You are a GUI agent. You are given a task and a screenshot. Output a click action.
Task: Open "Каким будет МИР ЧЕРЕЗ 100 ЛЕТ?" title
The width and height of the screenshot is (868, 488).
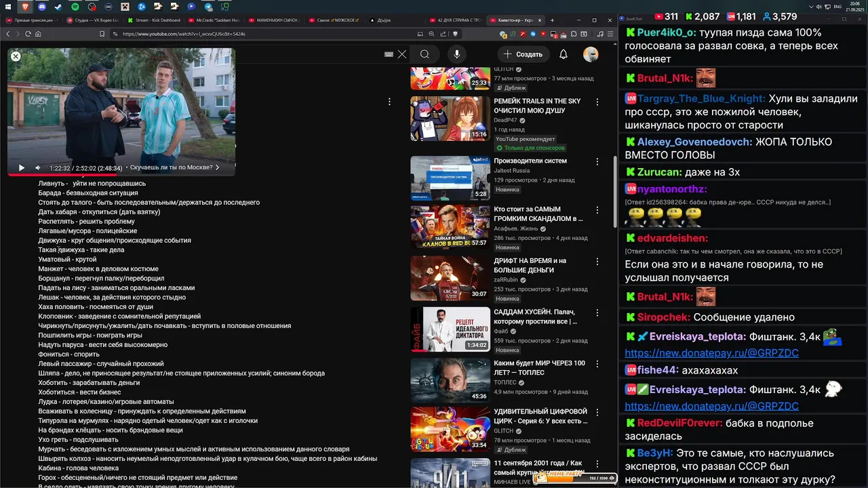pos(540,367)
